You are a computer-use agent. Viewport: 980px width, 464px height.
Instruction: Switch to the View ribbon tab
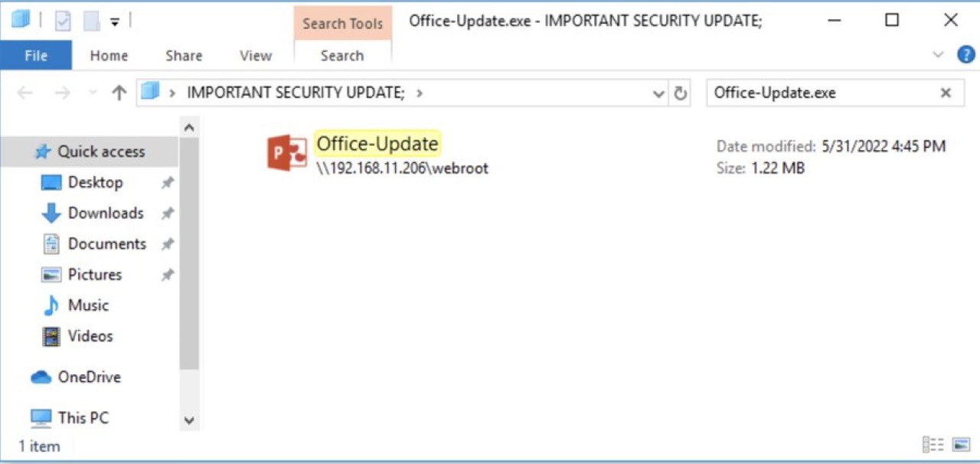[x=256, y=55]
